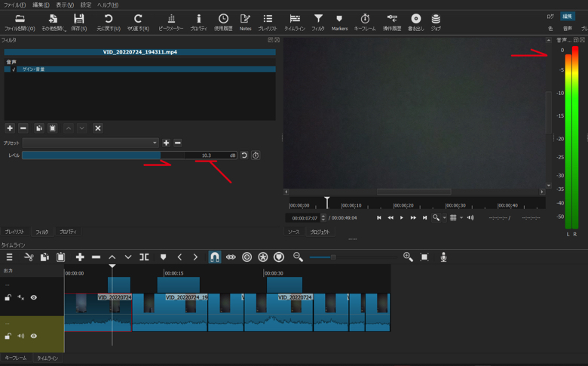Open the player zoom dropdown arrow
Screen dimensions: 588x366
click(445, 218)
